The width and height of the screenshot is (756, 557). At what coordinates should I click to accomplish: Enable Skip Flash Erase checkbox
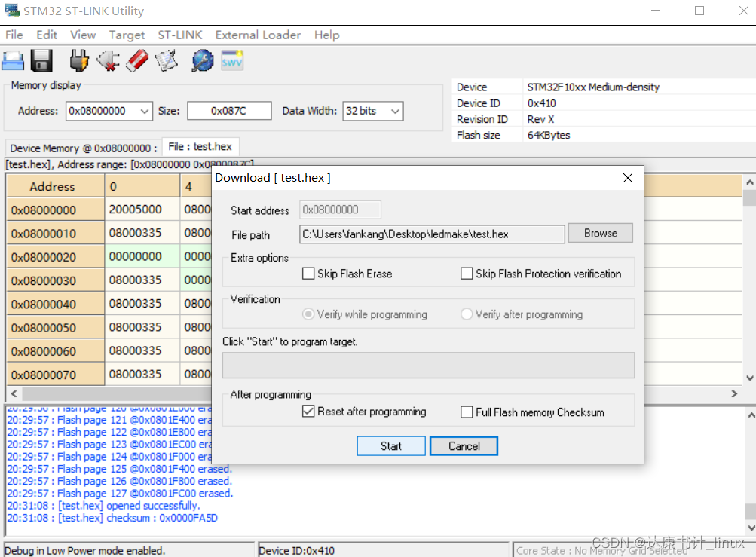(x=308, y=274)
